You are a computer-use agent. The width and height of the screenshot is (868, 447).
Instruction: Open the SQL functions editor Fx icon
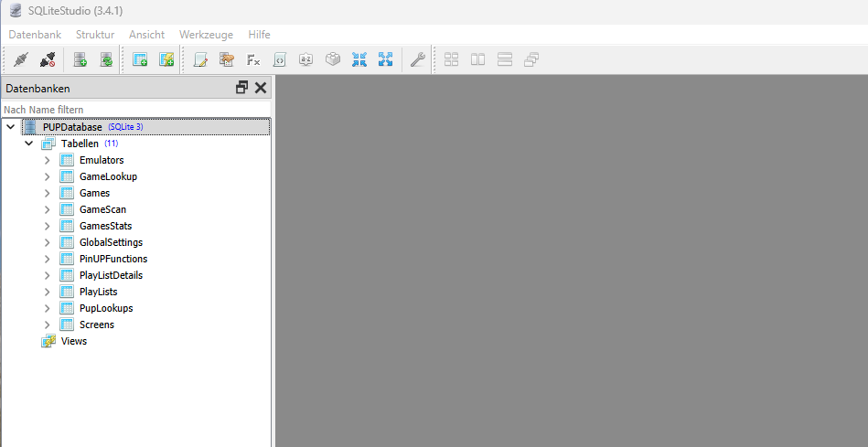coord(253,59)
